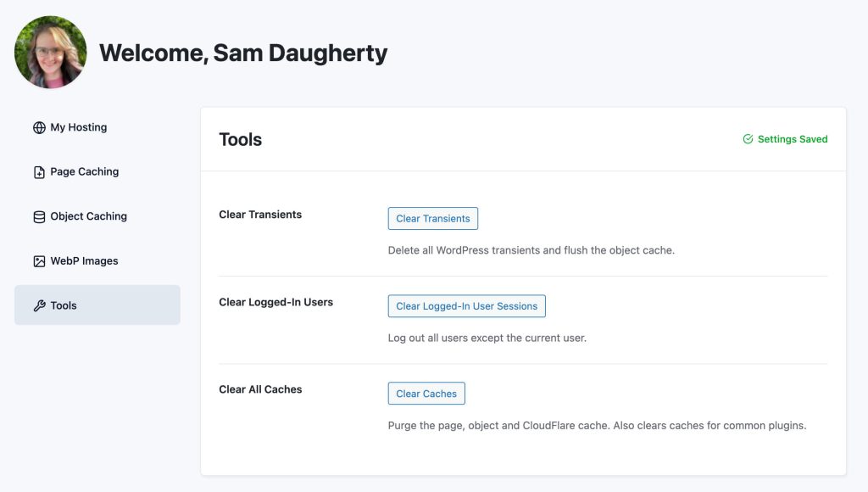Open the My Hosting page
Viewport: 868px width, 492px height.
79,126
